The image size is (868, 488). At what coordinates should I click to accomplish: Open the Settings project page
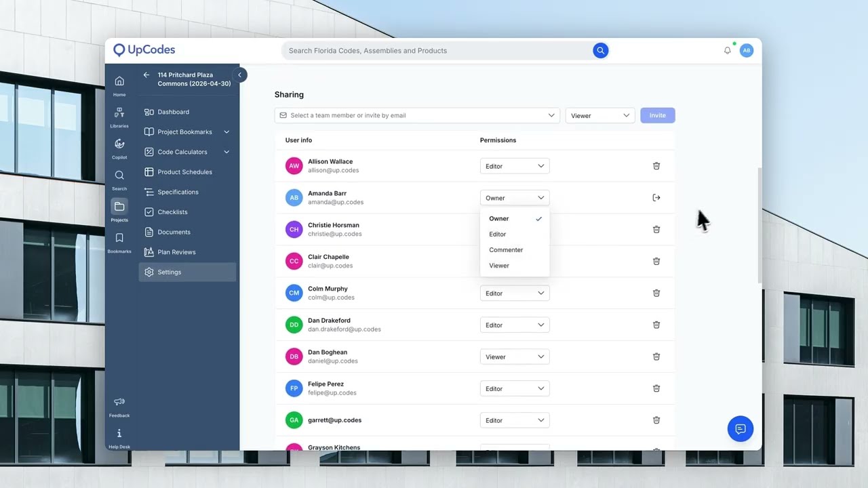click(x=188, y=272)
